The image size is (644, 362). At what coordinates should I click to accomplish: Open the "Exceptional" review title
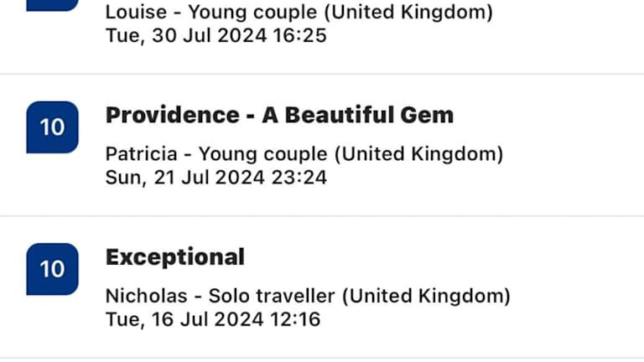pyautogui.click(x=175, y=257)
